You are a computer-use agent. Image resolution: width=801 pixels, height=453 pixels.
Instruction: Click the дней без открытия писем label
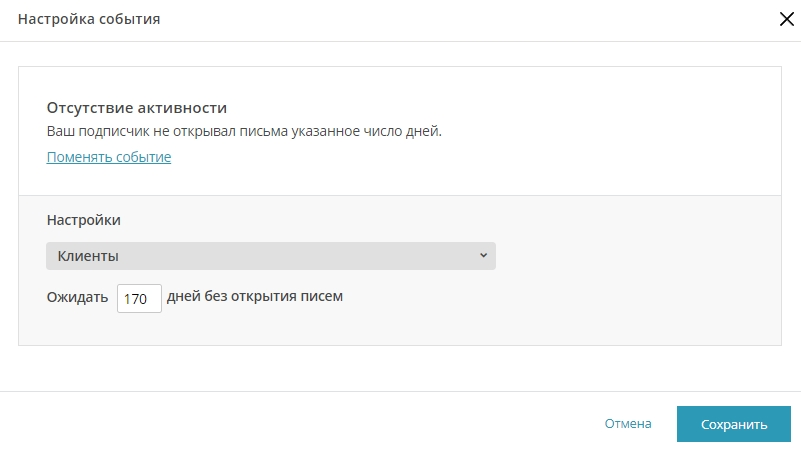tap(254, 296)
